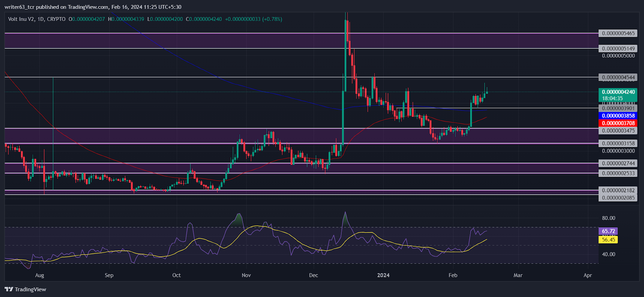Click the 40.00 RSI scale label
Viewport: 644px width, 297px height.
(x=609, y=254)
